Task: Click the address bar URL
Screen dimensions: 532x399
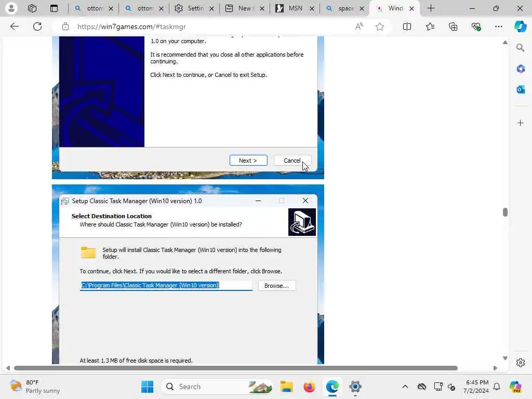Action: pyautogui.click(x=131, y=26)
